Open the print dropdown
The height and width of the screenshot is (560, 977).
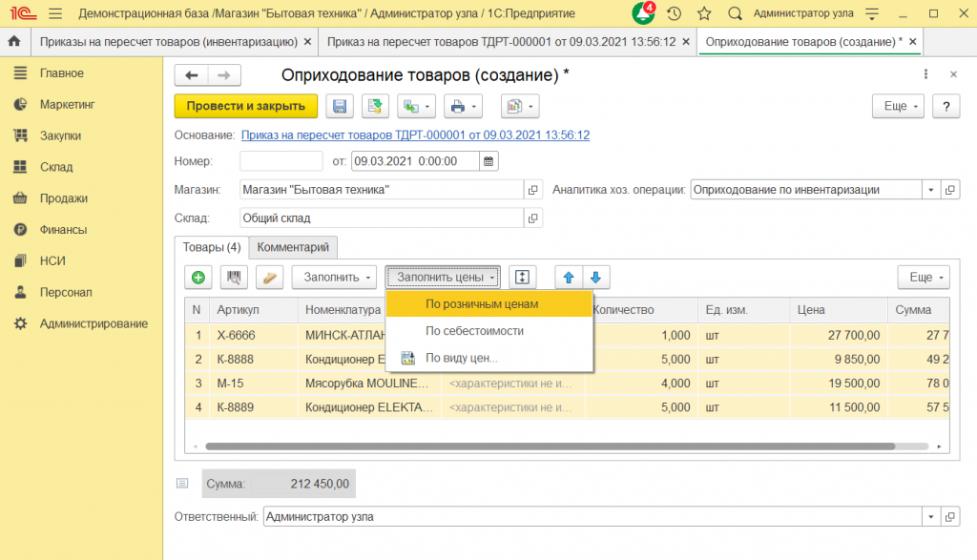463,106
